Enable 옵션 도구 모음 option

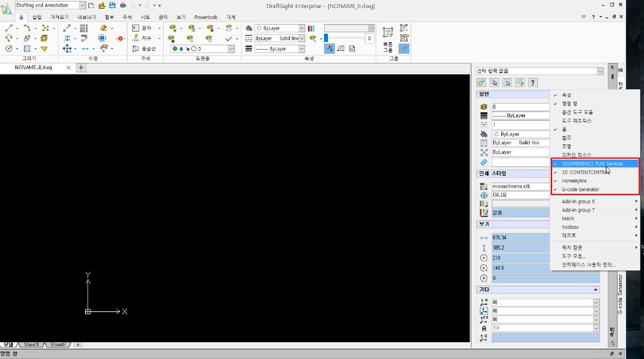[x=595, y=112]
